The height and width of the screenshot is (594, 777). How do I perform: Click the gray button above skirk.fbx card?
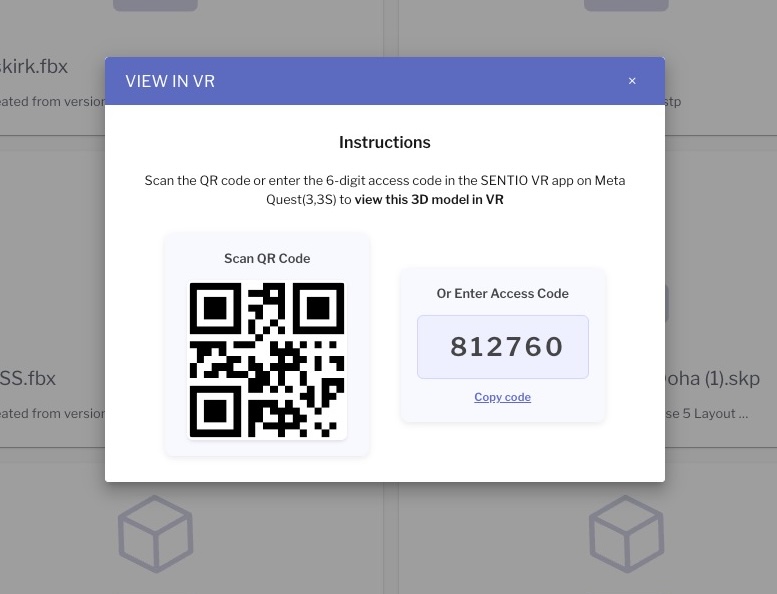[x=155, y=5]
